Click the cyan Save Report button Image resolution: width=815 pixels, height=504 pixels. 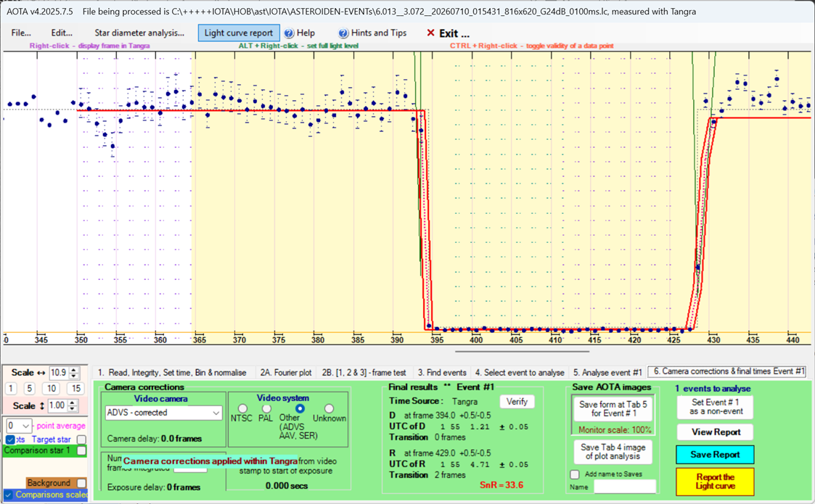click(715, 455)
